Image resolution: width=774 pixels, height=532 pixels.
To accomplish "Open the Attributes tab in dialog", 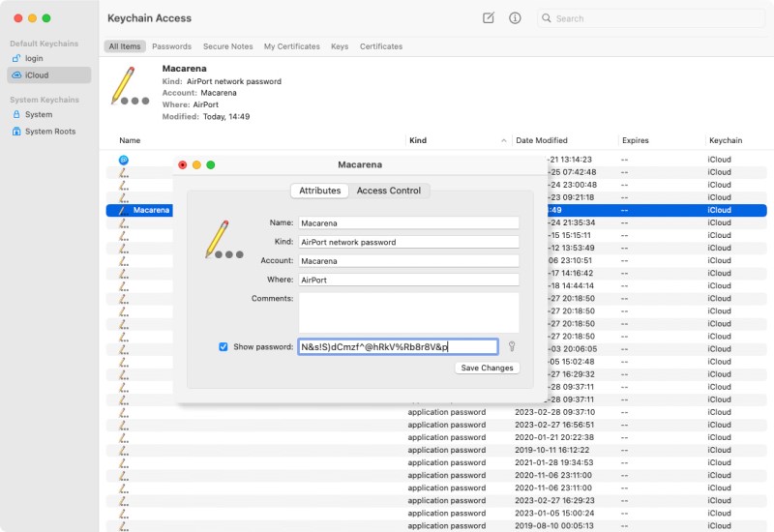I will click(x=320, y=191).
